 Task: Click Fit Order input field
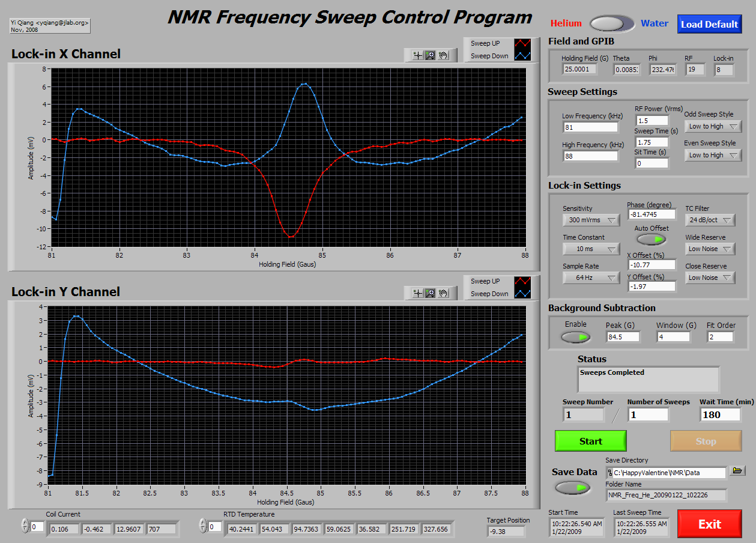pos(720,337)
